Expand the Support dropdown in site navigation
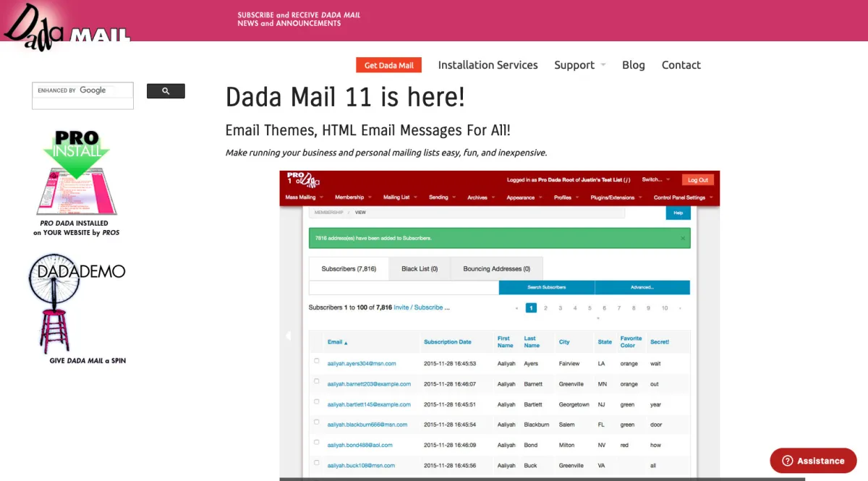This screenshot has width=868, height=481. [x=579, y=65]
